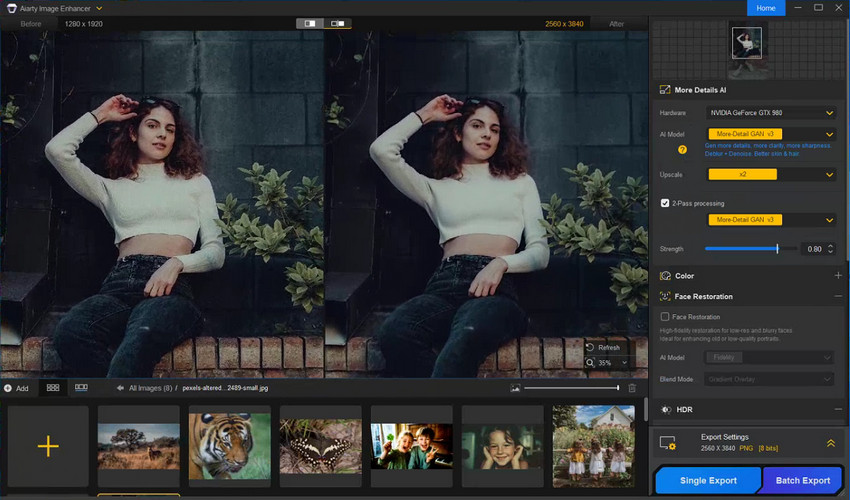Click the Strength value stepper arrows
The image size is (850, 500).
[x=830, y=249]
